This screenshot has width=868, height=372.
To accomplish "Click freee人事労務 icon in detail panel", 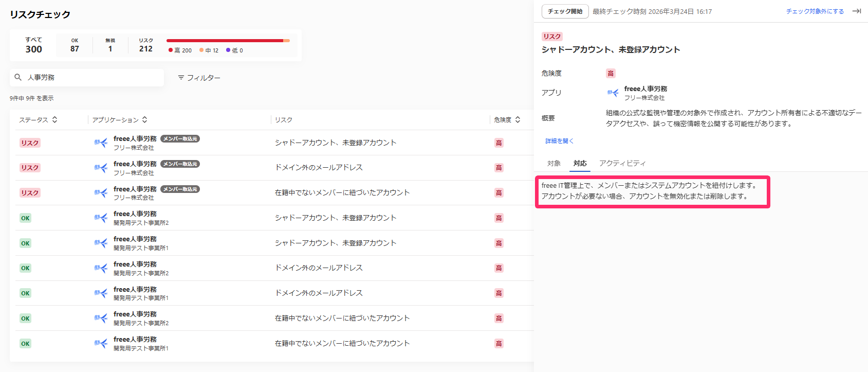I will (x=613, y=93).
